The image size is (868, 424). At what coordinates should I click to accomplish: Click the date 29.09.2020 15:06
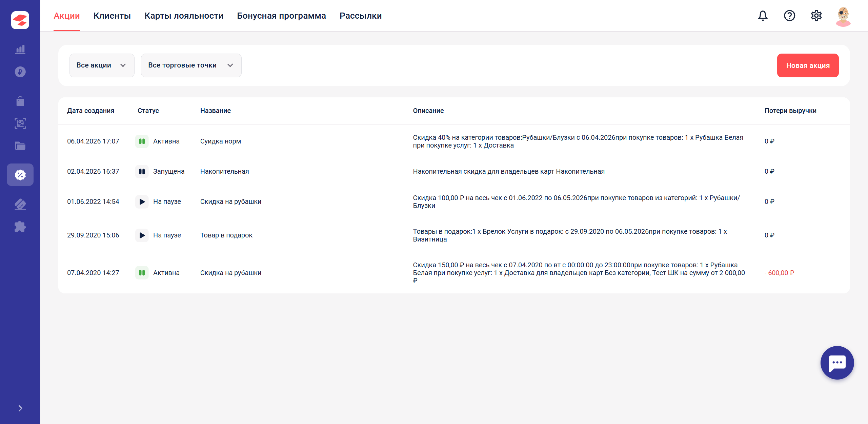93,235
